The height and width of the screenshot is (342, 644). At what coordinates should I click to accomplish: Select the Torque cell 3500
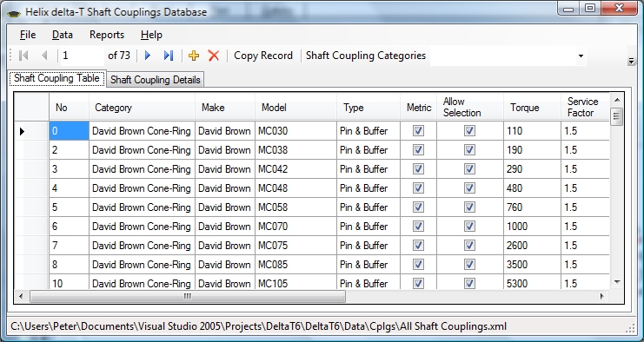coord(532,265)
